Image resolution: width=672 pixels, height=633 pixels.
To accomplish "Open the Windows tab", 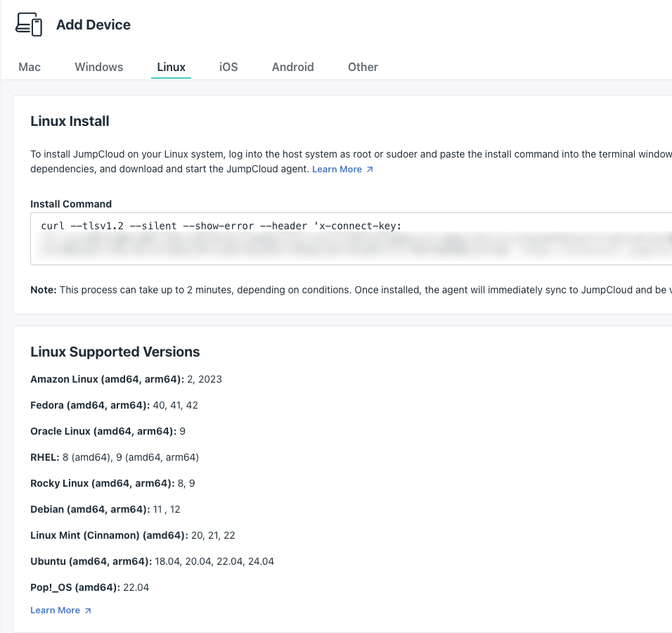I will pos(99,67).
